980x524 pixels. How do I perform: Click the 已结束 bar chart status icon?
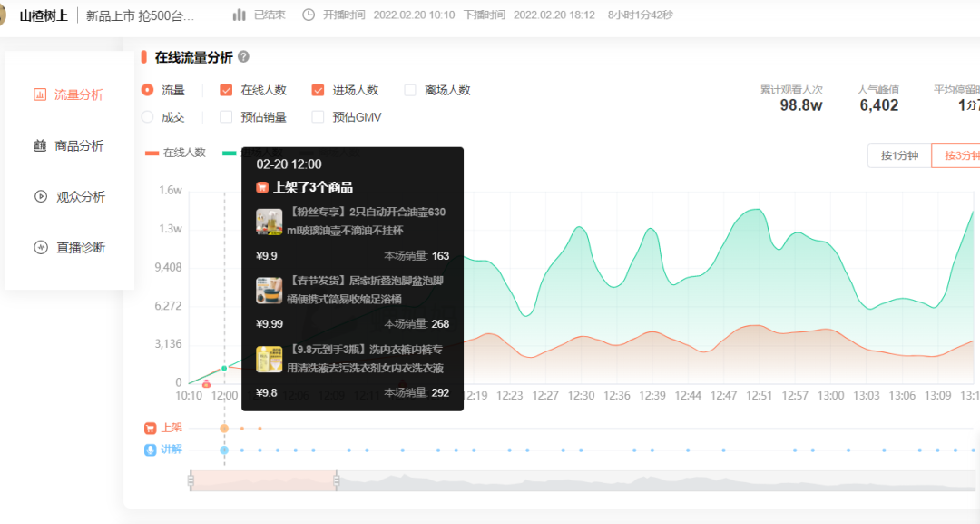(240, 15)
